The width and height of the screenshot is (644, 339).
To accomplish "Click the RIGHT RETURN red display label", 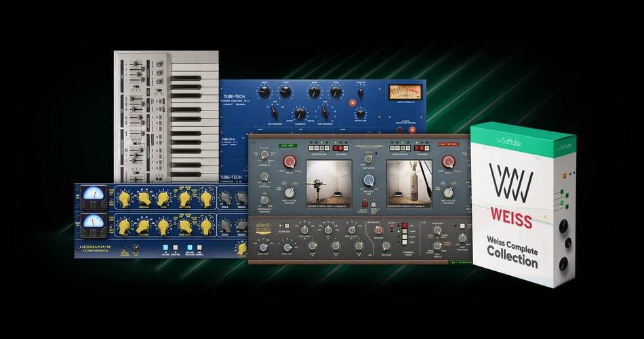I will pyautogui.click(x=447, y=146).
